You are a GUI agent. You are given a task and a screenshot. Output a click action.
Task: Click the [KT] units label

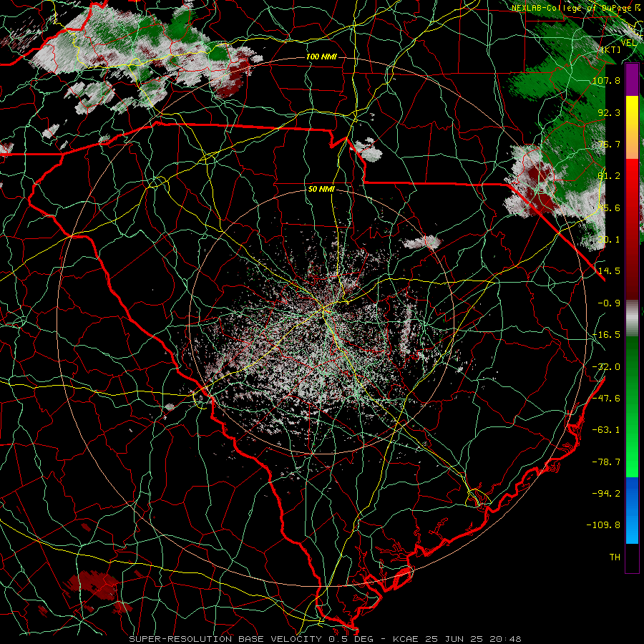(x=611, y=49)
